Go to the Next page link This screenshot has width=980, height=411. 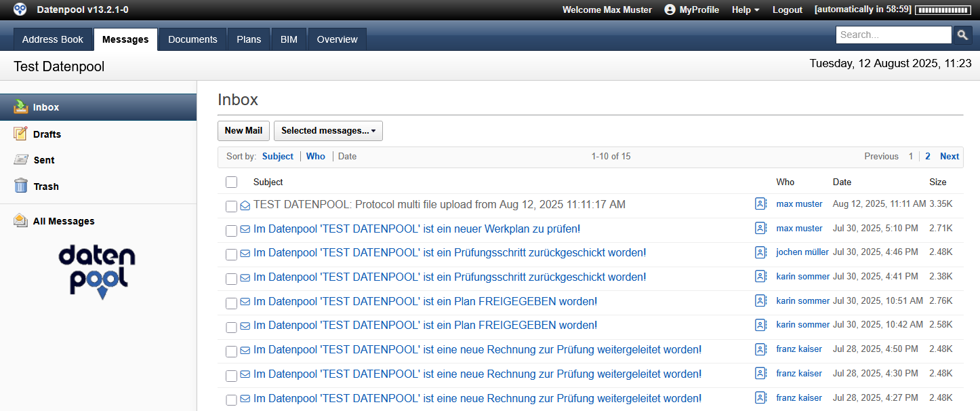pos(949,156)
